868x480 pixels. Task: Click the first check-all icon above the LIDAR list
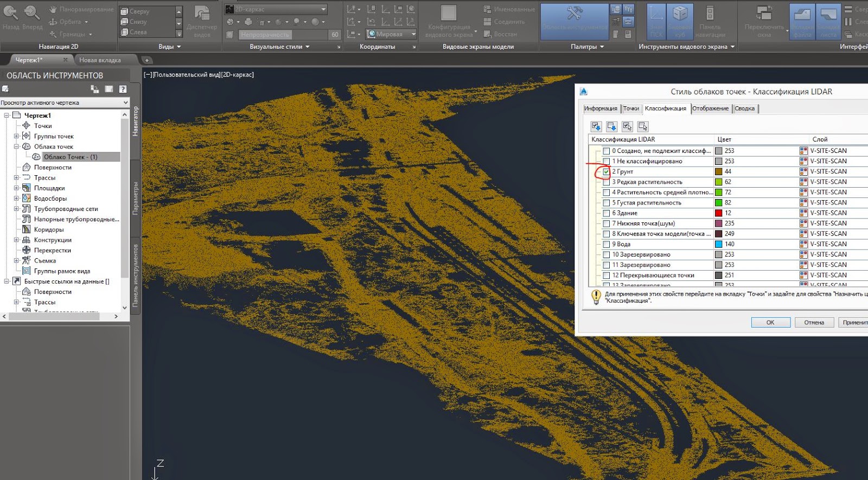tap(596, 126)
